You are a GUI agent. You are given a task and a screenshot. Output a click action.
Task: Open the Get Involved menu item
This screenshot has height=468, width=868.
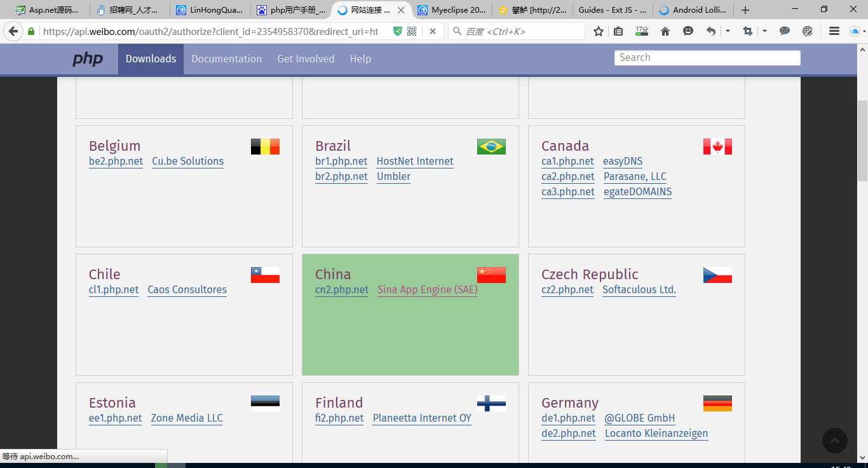click(x=306, y=59)
